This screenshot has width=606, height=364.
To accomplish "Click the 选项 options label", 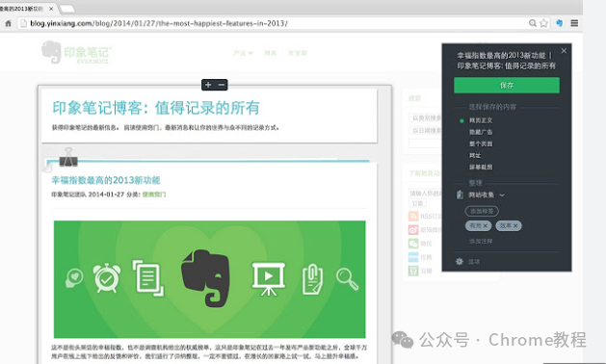I will click(x=474, y=262).
